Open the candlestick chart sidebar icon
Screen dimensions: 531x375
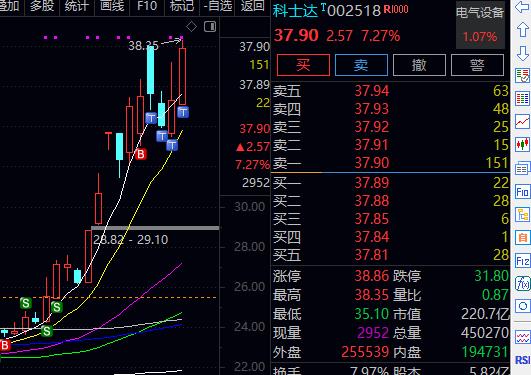pos(522,144)
